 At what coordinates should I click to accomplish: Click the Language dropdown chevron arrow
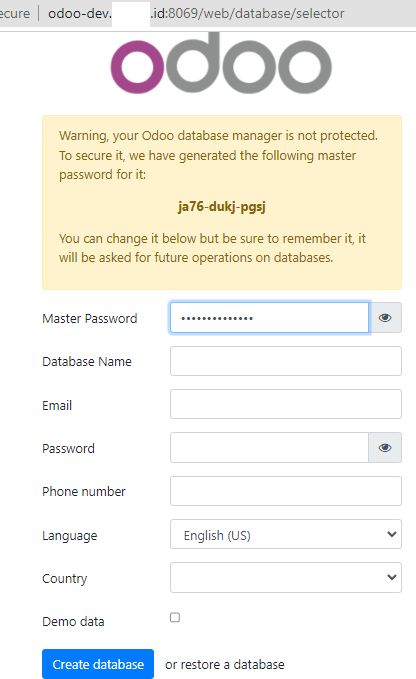391,534
